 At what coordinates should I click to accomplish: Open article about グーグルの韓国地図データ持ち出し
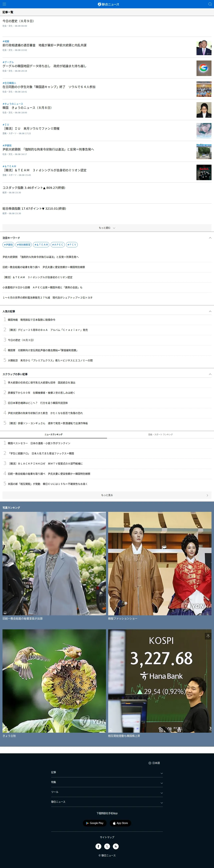44,66
